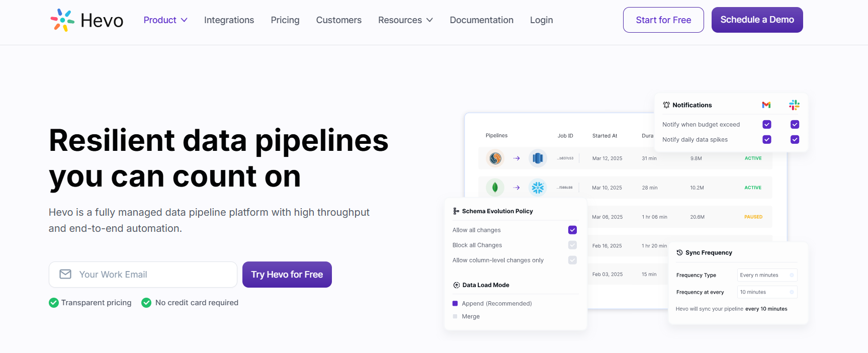The width and height of the screenshot is (868, 353).
Task: Click the 9.8M value
Action: [x=696, y=158]
